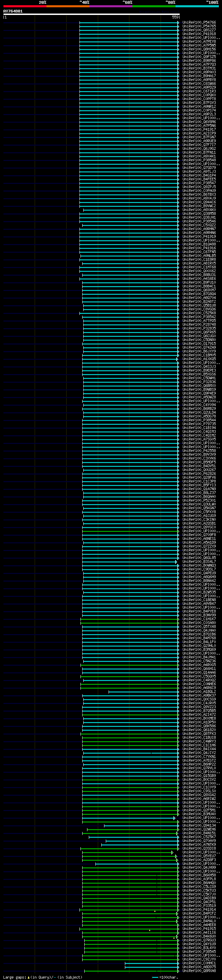Screen dimensions: 222x980
Task: Choose the UniRef100_B9RP86 entry
Action: (x=199, y=61)
